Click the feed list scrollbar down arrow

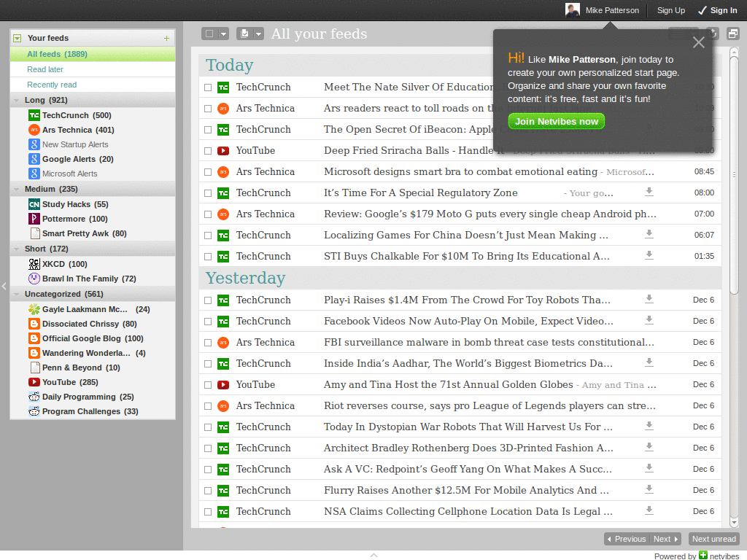tap(734, 522)
